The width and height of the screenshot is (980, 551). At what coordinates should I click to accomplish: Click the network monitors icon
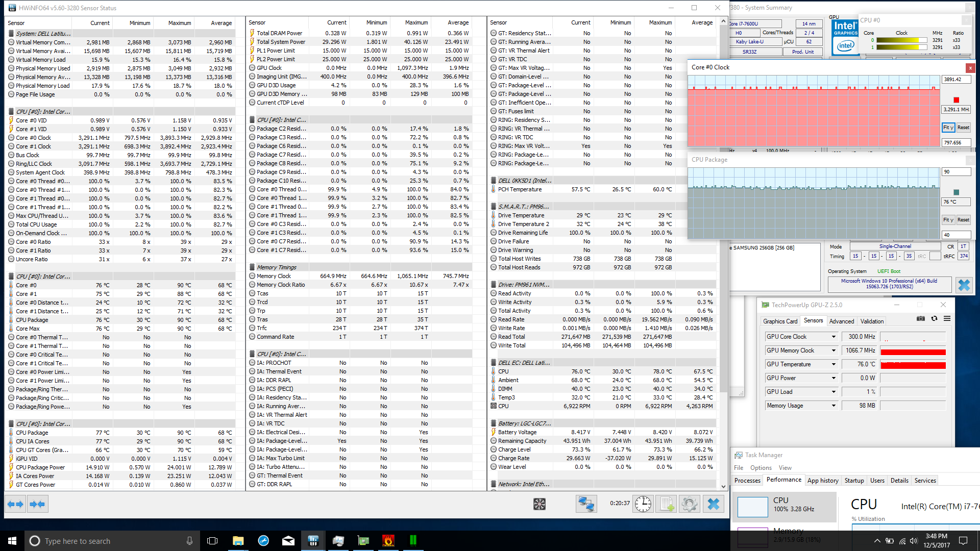pyautogui.click(x=586, y=505)
